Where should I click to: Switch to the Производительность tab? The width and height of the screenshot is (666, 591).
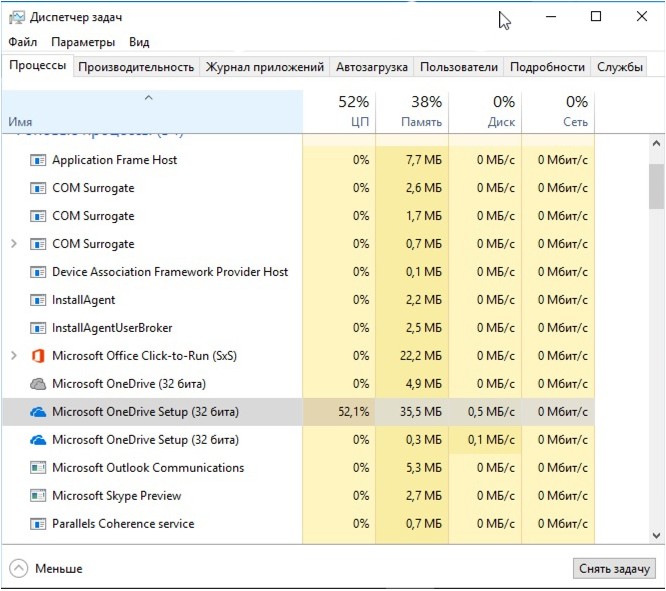136,67
